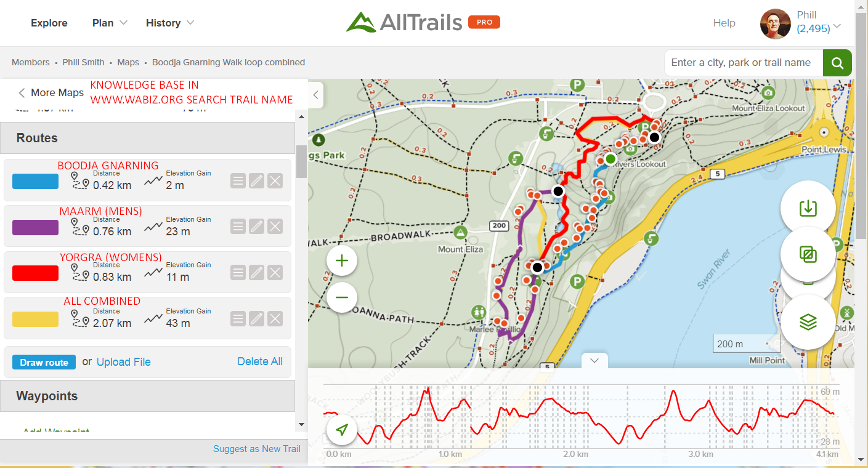Click the side panel scrollbar thumb
Viewport: 868px width, 468px height.
tap(301, 161)
